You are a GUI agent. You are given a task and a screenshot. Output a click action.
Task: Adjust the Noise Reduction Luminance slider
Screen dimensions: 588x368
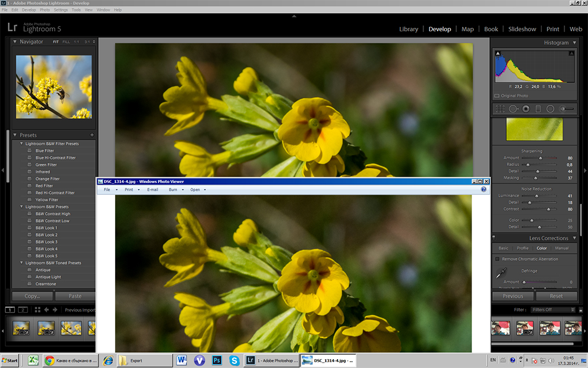click(536, 195)
